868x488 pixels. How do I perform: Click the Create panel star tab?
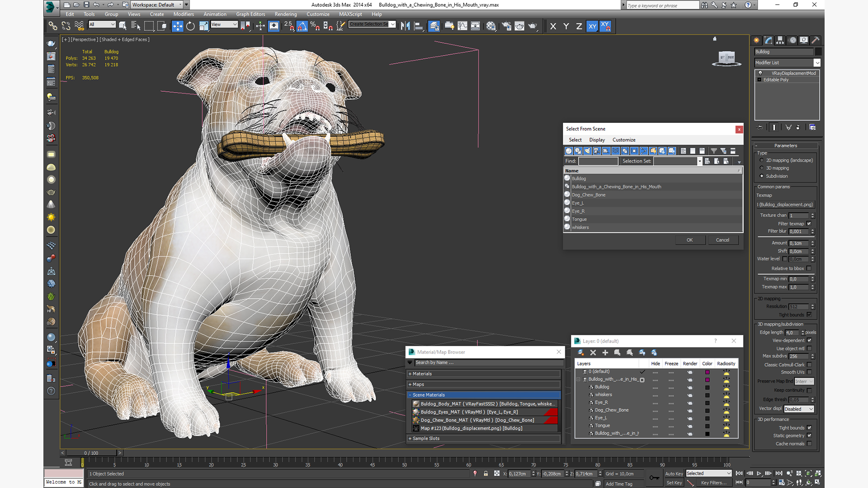tap(756, 40)
